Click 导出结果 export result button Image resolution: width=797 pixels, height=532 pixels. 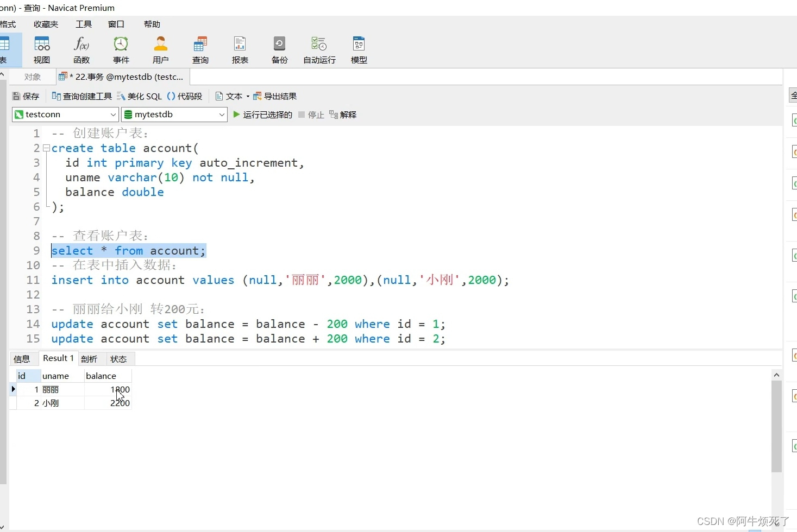coord(275,96)
